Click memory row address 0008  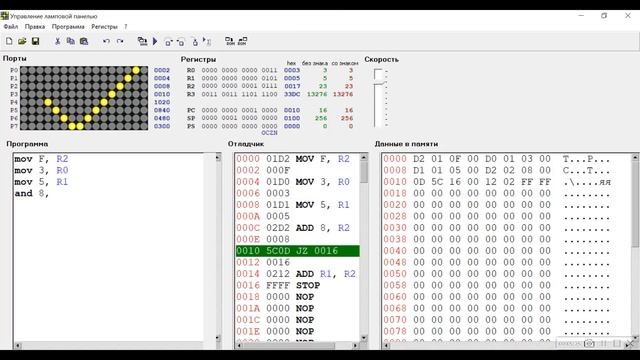pos(395,170)
